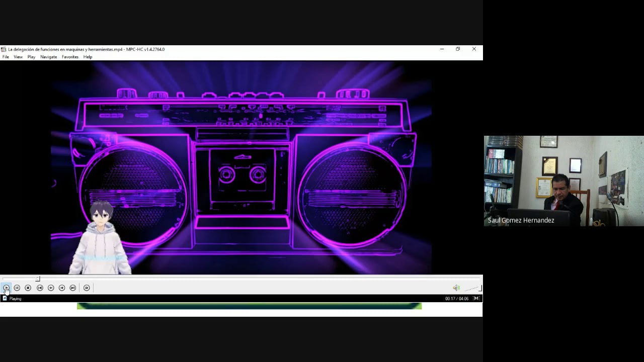Click the boombox video display area
Screen dimensions: 644x362
[x=241, y=167]
